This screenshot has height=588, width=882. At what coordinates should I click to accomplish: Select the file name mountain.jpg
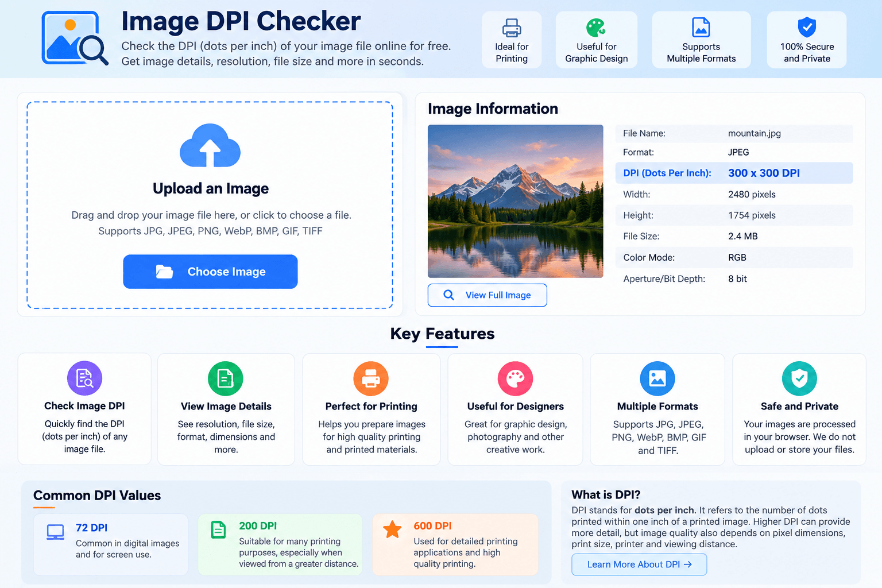pos(755,133)
